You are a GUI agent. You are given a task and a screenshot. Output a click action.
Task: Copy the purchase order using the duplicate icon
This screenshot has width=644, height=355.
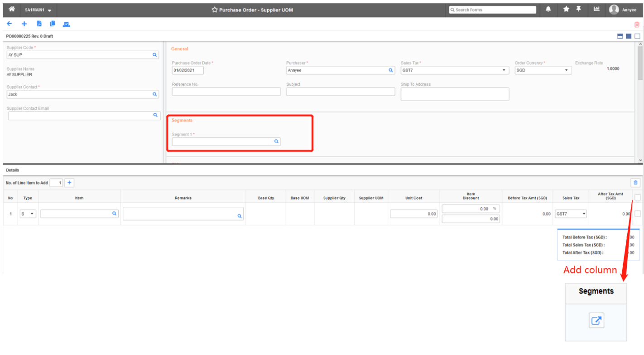(52, 24)
